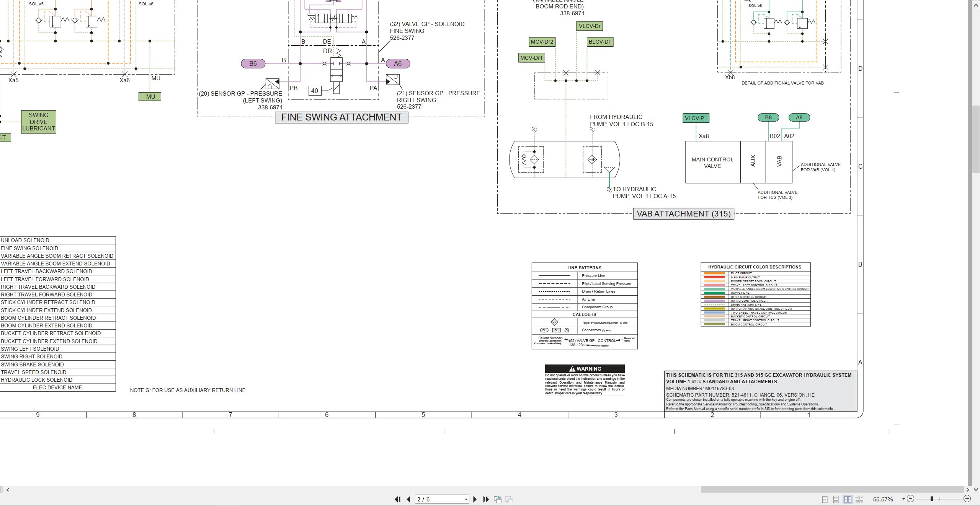Click the LINE PATTERNS legend header
This screenshot has width=980, height=506.
584,268
